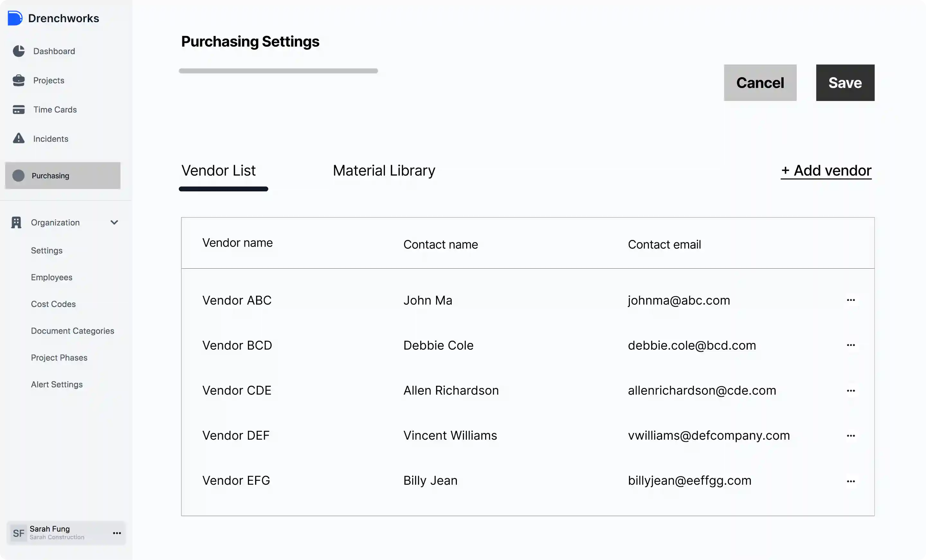
Task: Switch to the Material Library tab
Action: pos(384,171)
